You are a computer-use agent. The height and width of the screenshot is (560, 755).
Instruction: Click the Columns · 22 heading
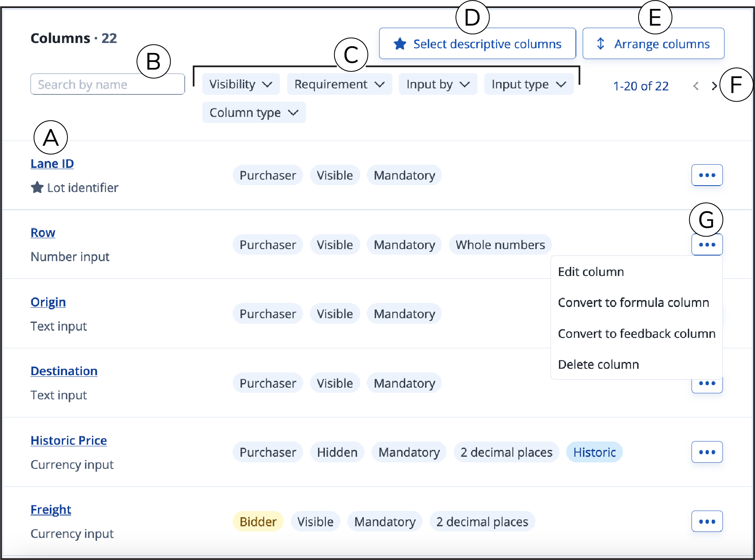click(x=74, y=38)
